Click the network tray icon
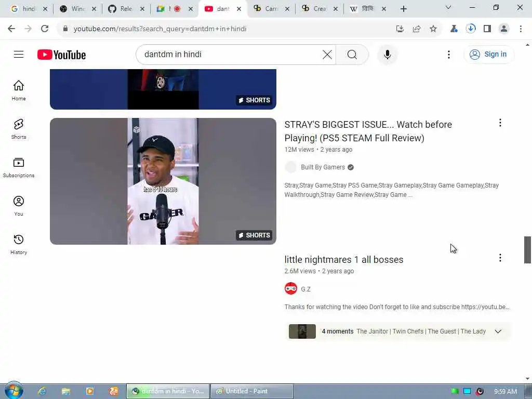532x399 pixels. pos(467,392)
